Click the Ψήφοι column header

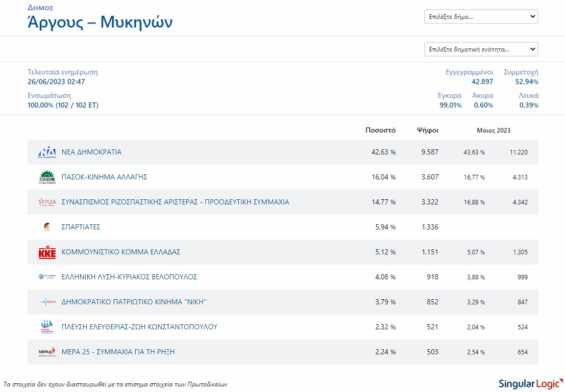(427, 130)
